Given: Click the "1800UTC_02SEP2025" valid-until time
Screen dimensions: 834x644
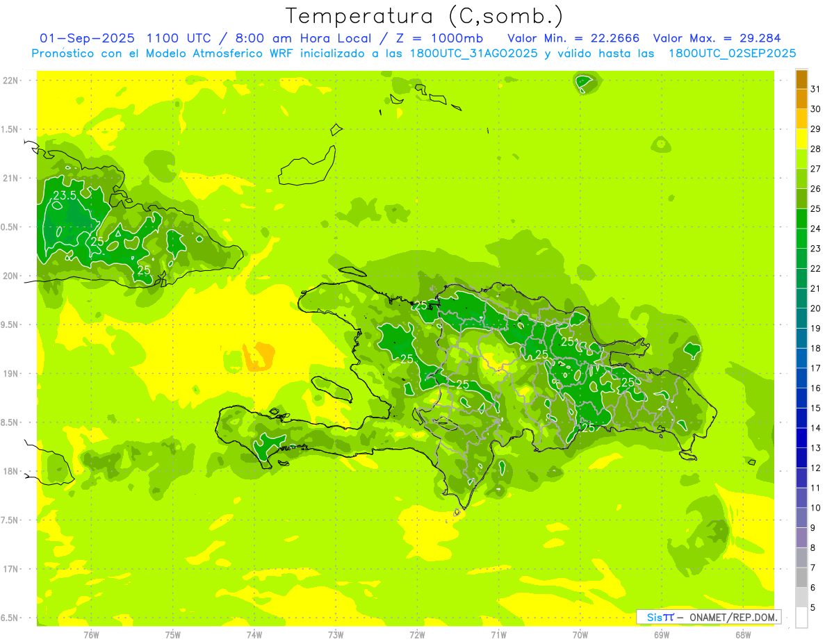Looking at the screenshot, I should click(732, 53).
